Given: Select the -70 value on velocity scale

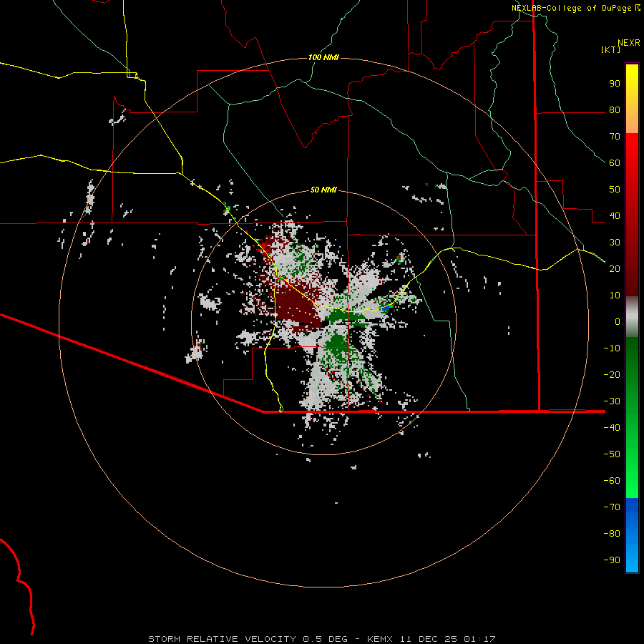Looking at the screenshot, I should tap(612, 507).
